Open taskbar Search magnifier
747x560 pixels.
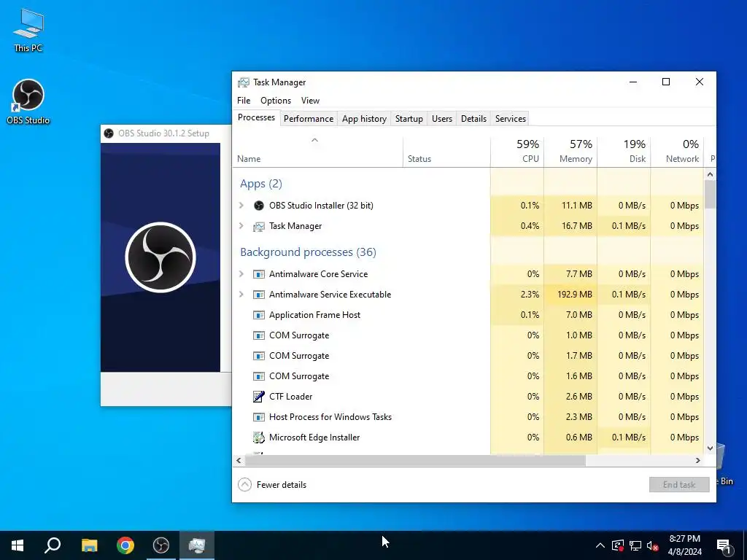tap(53, 545)
